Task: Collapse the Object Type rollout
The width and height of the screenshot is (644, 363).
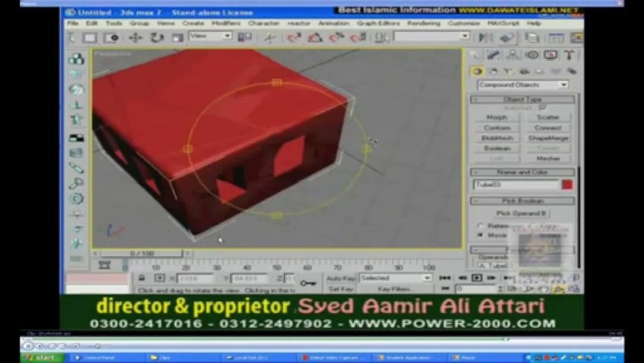Action: 523,99
